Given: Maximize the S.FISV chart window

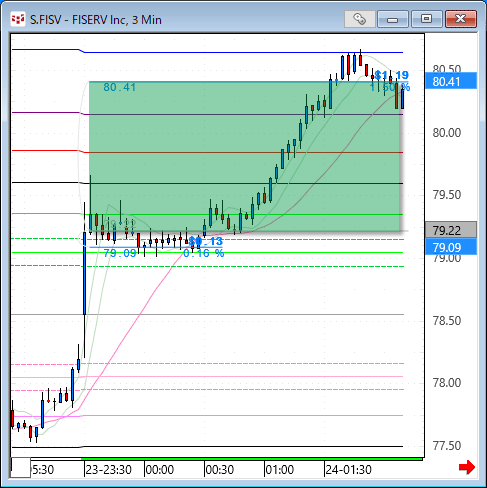Looking at the screenshot, I should point(427,19).
